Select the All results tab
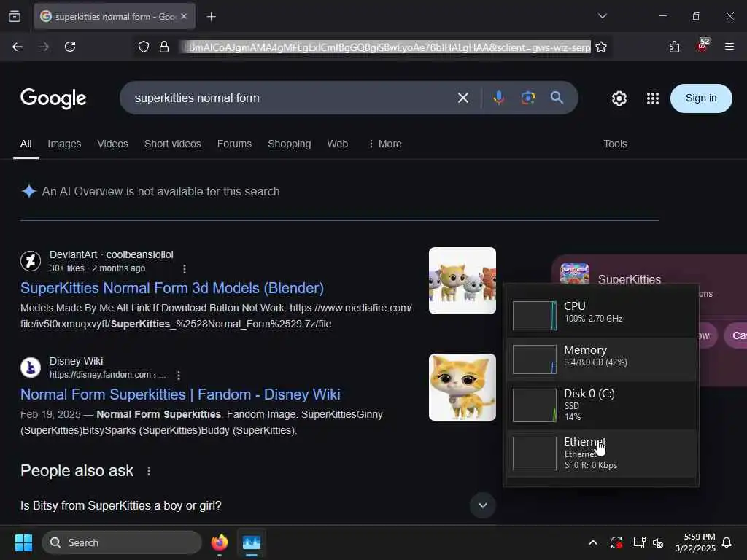This screenshot has height=560, width=747. [26, 144]
